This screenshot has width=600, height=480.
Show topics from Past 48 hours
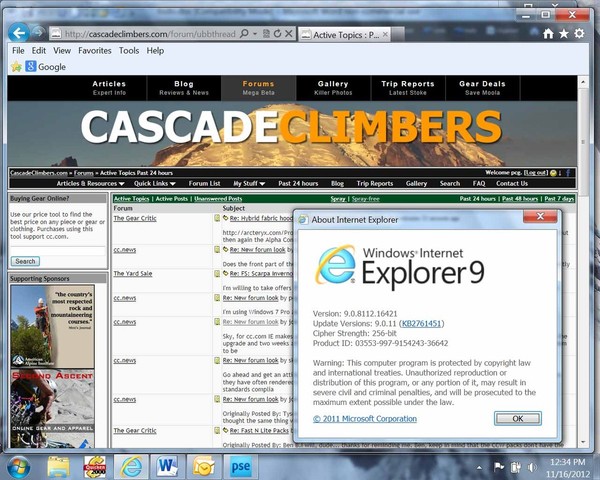tap(520, 199)
